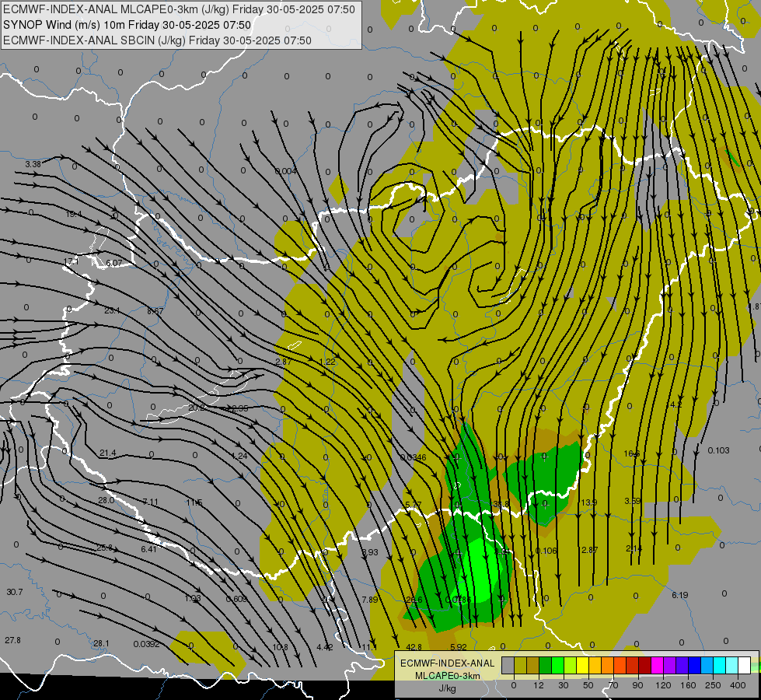Select the bright green legend swatch left of 30

pyautogui.click(x=557, y=665)
